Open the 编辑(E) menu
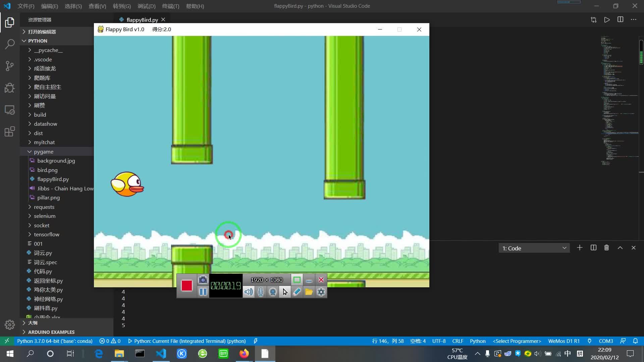 coord(49,6)
